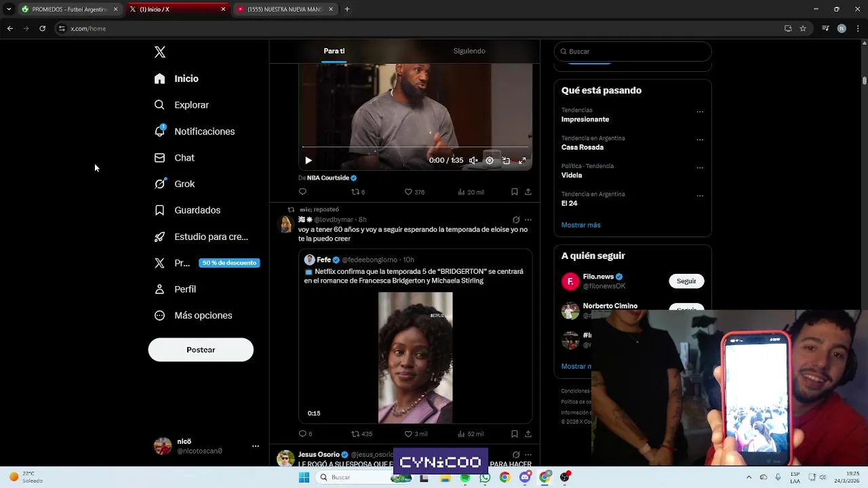
Task: Open Premium with 50% de descuento
Action: coord(207,263)
